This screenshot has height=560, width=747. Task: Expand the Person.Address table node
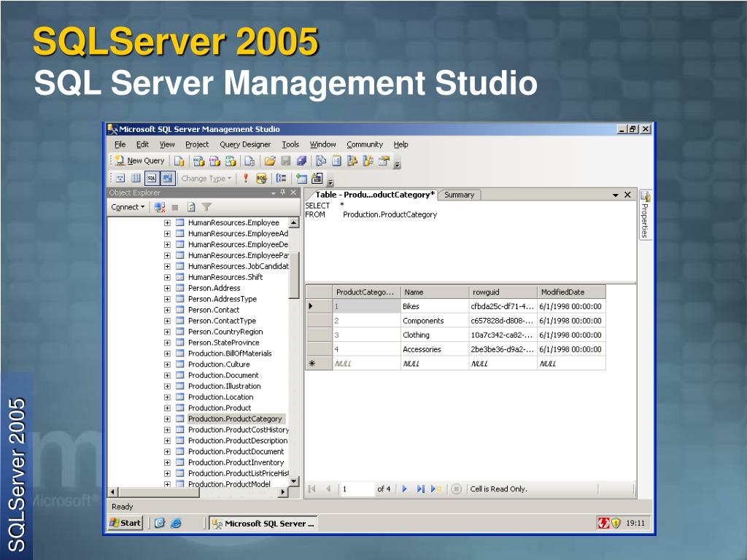tap(167, 288)
